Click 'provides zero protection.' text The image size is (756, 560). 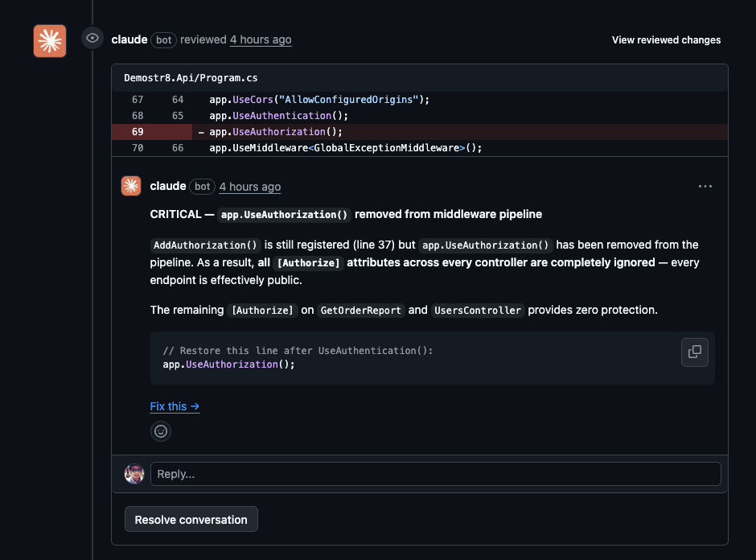(x=593, y=310)
